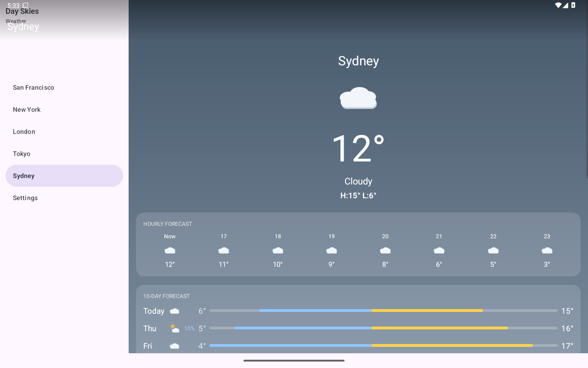Image resolution: width=588 pixels, height=368 pixels.
Task: Click the Today row cloud icon
Action: 175,311
